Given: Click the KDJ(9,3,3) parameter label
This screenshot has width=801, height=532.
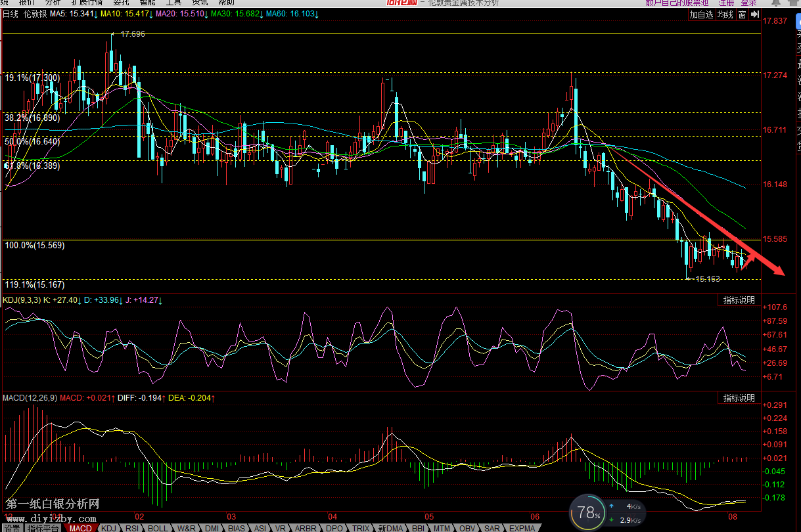Looking at the screenshot, I should click(x=21, y=300).
